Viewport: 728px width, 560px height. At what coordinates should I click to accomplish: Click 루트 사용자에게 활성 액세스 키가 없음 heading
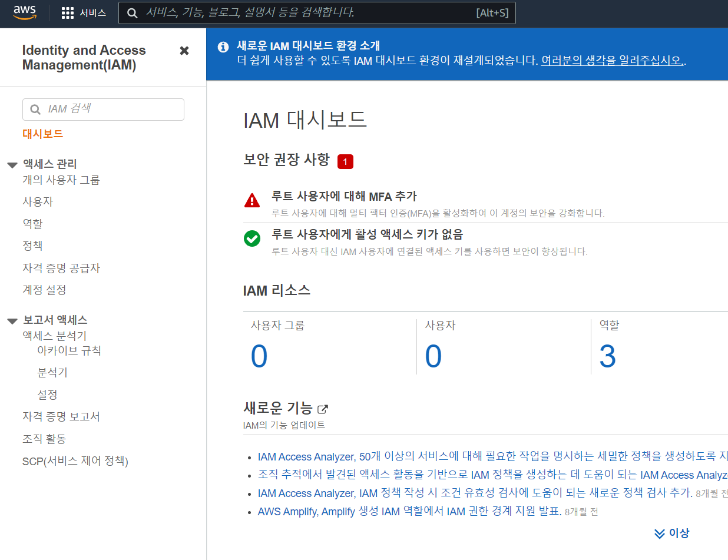pos(367,234)
